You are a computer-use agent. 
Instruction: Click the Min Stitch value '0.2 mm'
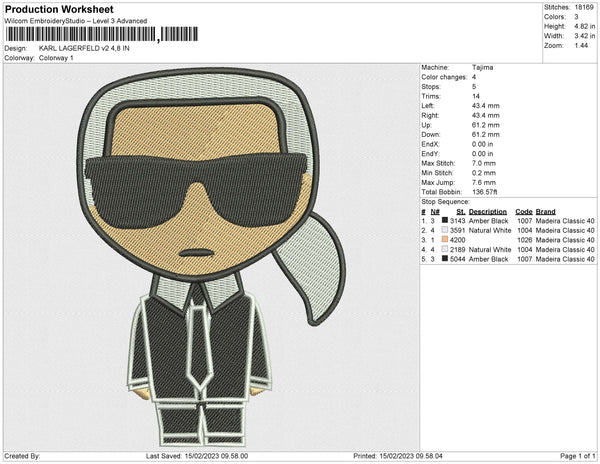point(484,173)
